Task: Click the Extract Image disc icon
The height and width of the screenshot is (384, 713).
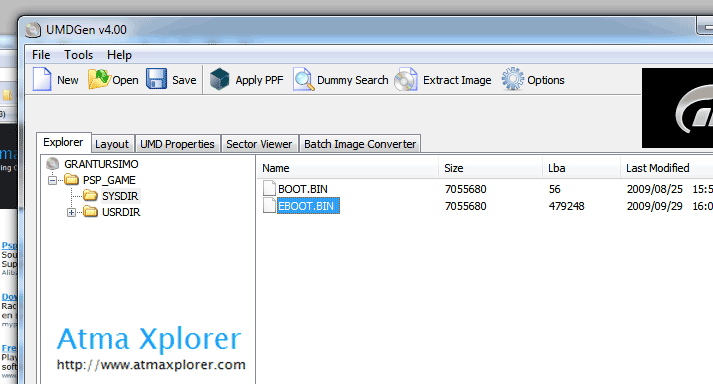Action: 406,79
